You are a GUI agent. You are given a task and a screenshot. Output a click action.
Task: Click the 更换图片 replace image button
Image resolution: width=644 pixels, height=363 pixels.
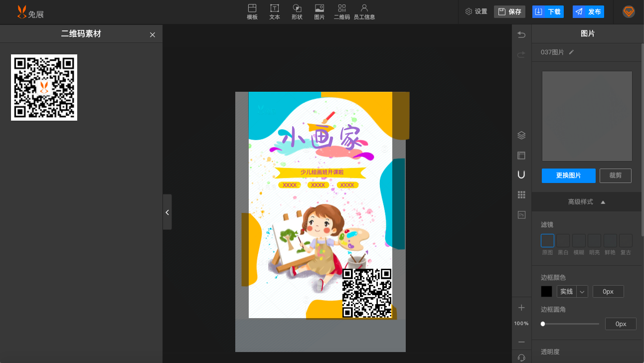(x=569, y=176)
